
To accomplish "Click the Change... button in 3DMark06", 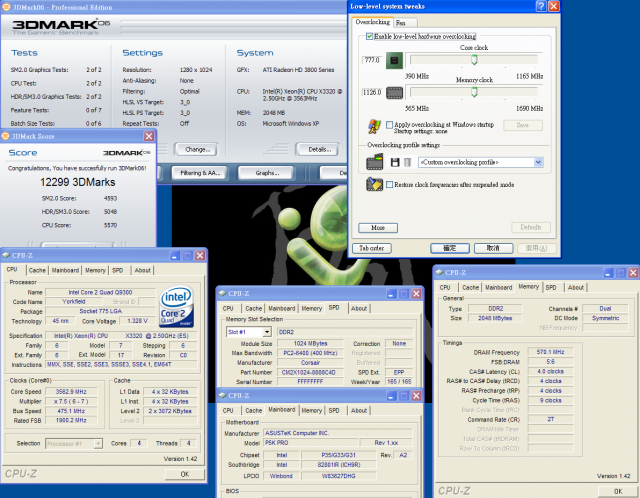I will point(197,149).
